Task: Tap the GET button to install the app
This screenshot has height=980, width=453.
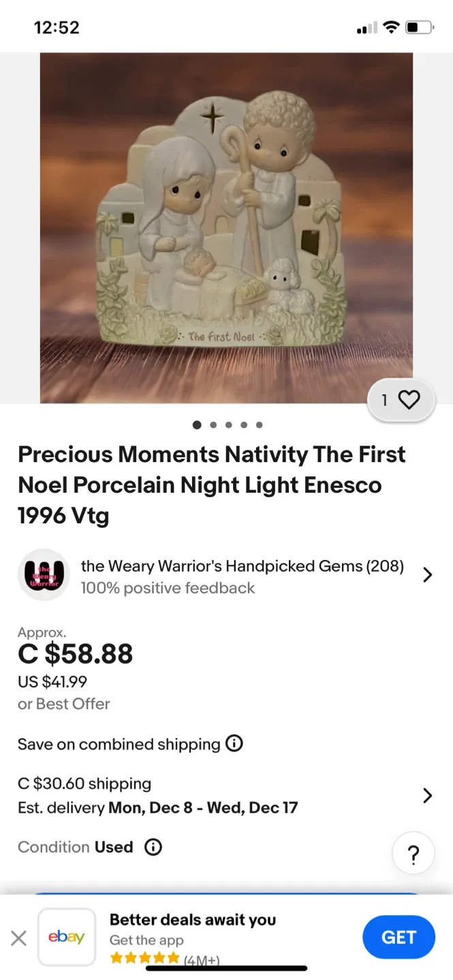Action: pyautogui.click(x=399, y=936)
